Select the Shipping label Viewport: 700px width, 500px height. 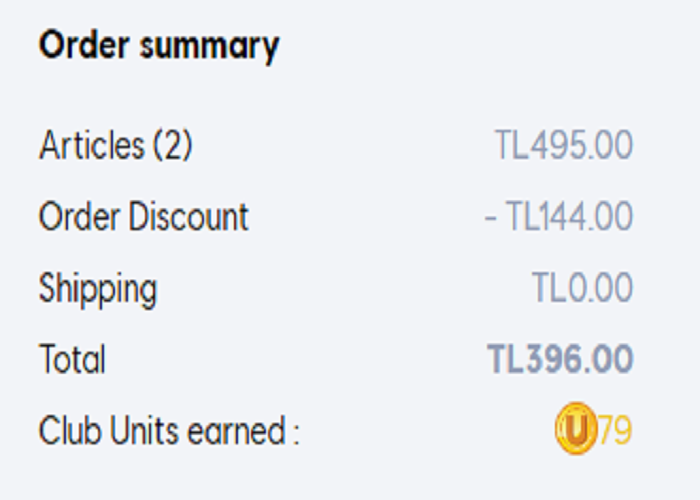point(98,290)
